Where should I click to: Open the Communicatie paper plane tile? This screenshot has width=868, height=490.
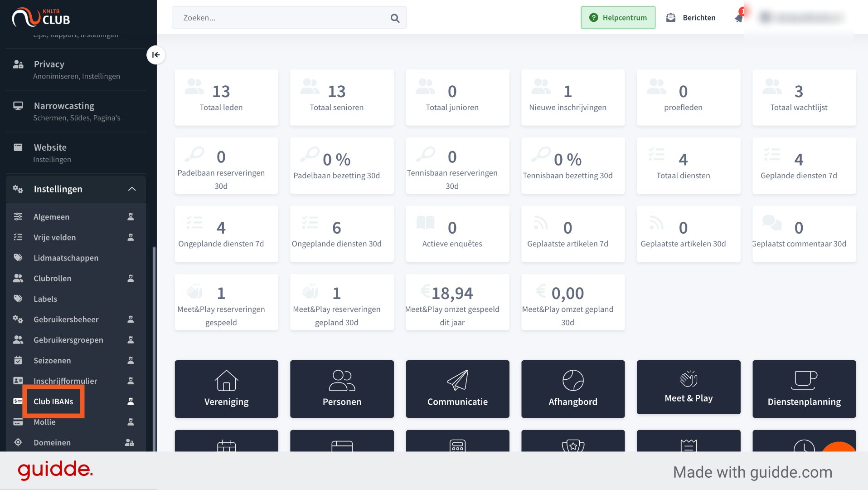457,389
